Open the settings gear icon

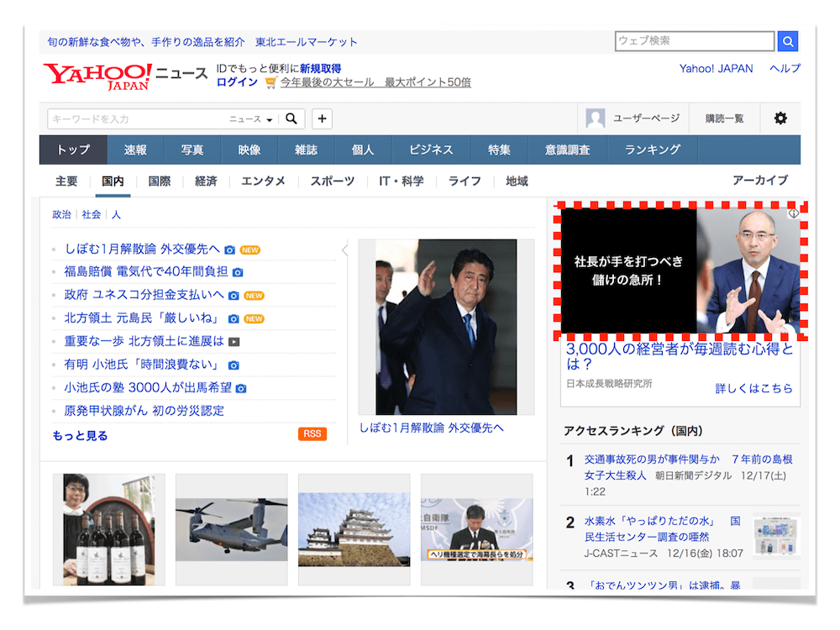point(780,118)
